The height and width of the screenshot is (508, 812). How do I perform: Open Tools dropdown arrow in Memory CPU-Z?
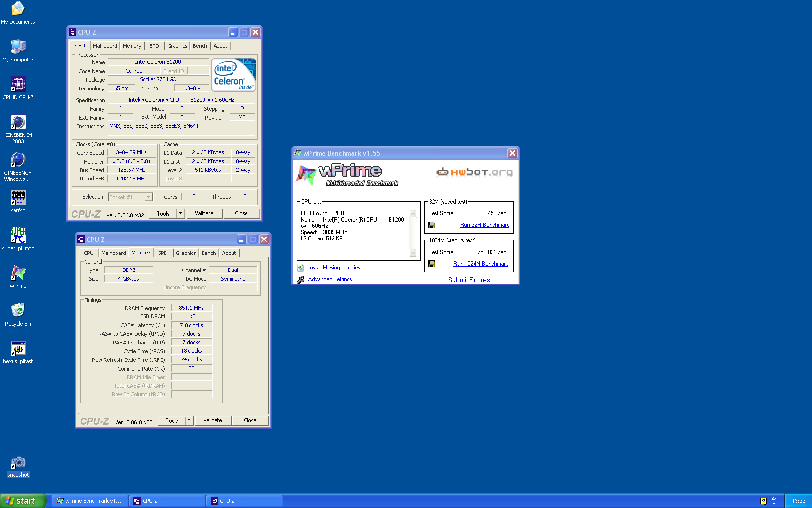pyautogui.click(x=189, y=420)
